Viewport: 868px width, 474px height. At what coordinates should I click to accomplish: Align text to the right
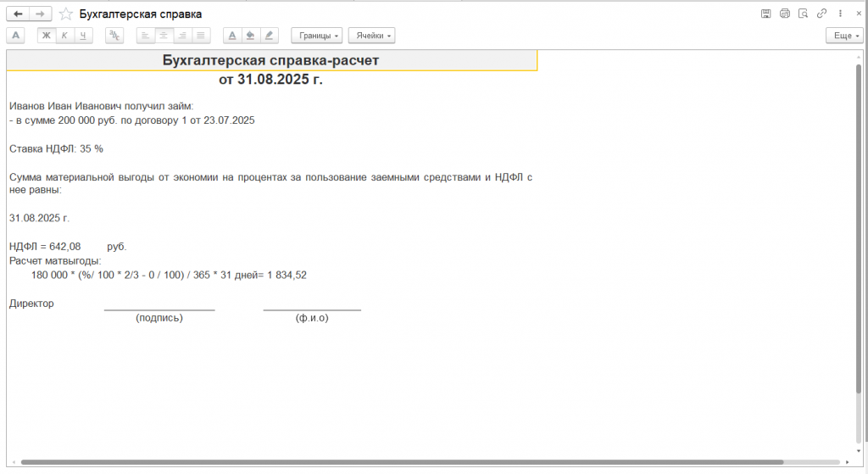[x=182, y=36]
